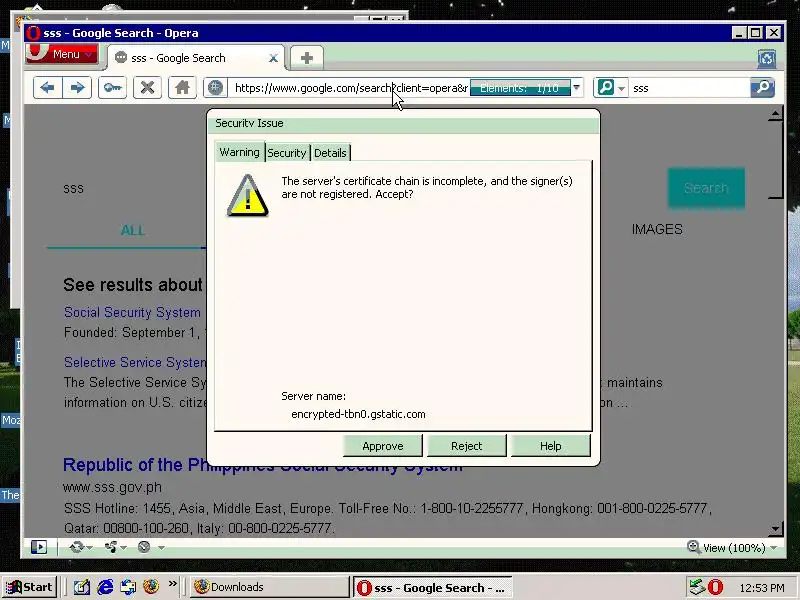Select the sss - Google Search tab

(196, 58)
